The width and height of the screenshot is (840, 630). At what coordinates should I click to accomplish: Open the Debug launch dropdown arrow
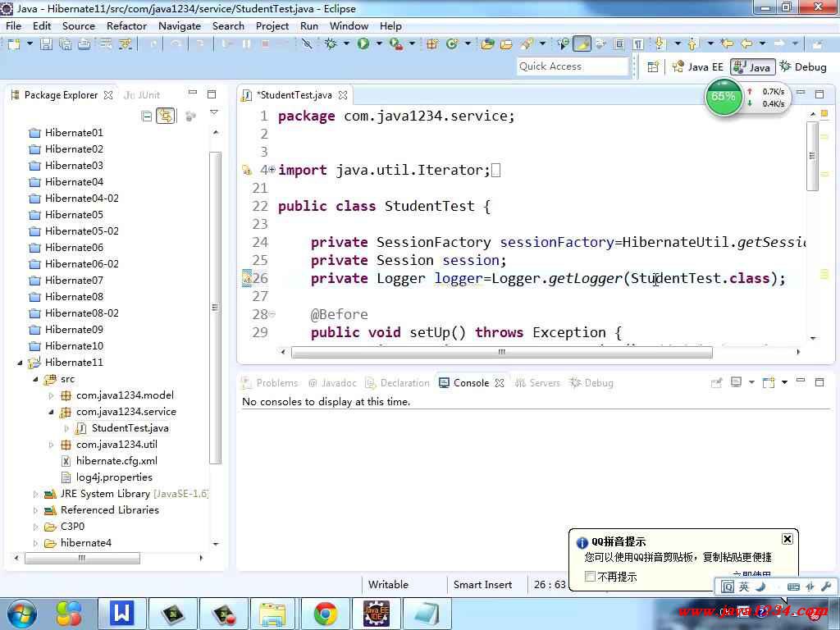(x=346, y=43)
